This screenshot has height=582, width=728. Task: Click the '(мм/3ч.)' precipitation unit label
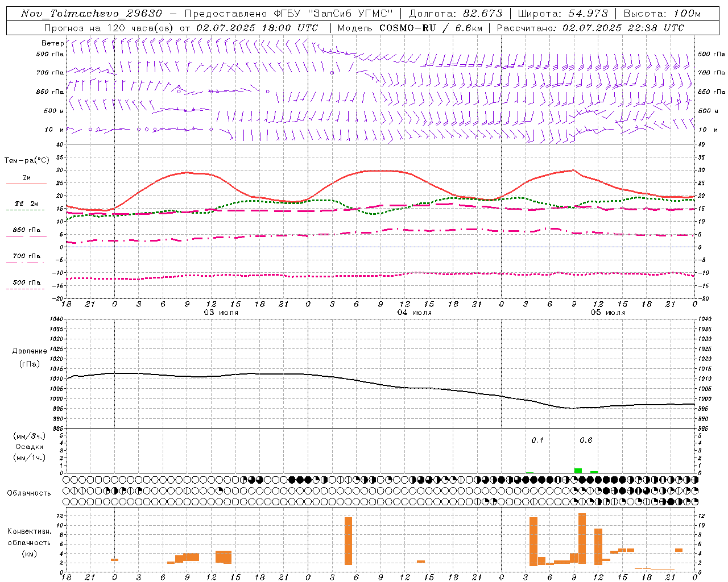point(30,436)
